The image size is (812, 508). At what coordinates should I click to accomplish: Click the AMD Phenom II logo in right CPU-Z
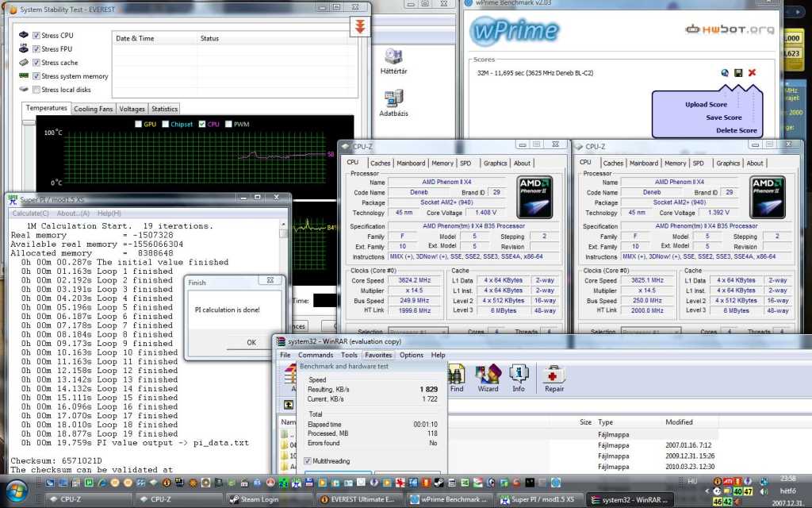tap(768, 197)
